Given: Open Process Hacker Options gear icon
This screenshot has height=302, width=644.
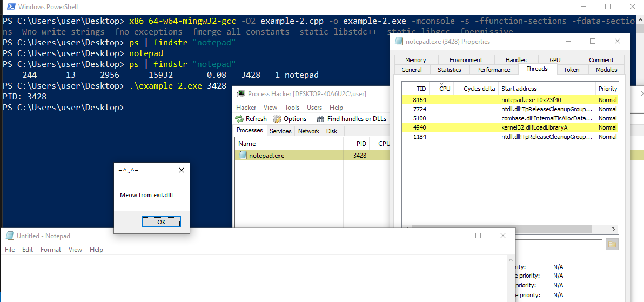Looking at the screenshot, I should [x=277, y=119].
